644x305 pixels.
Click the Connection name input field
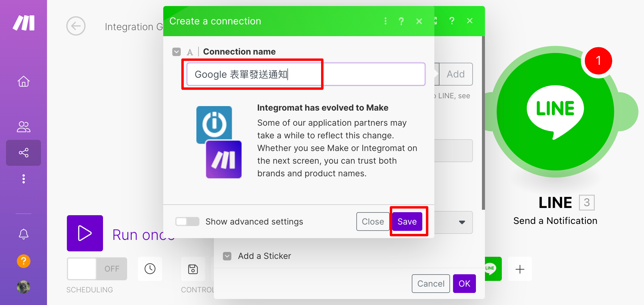tap(306, 74)
